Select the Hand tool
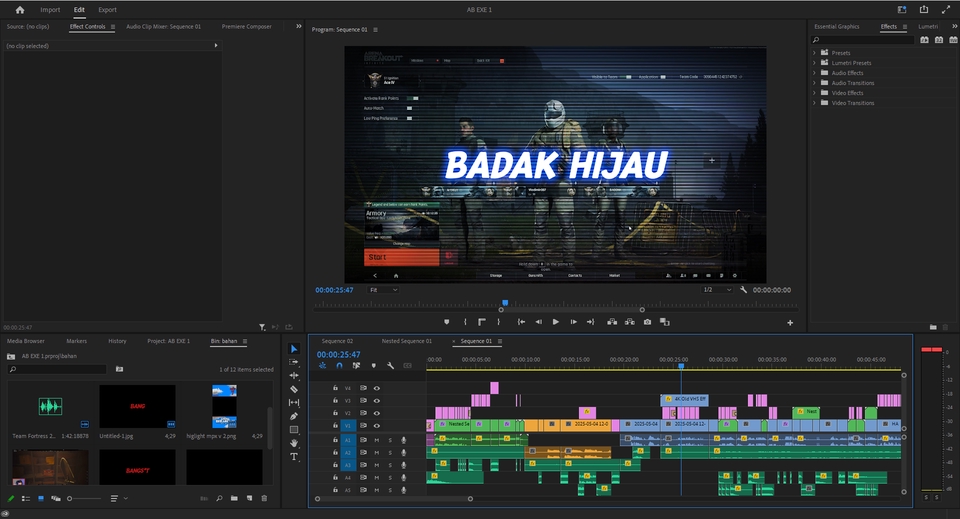Screen dimensions: 960x519 pyautogui.click(x=294, y=443)
